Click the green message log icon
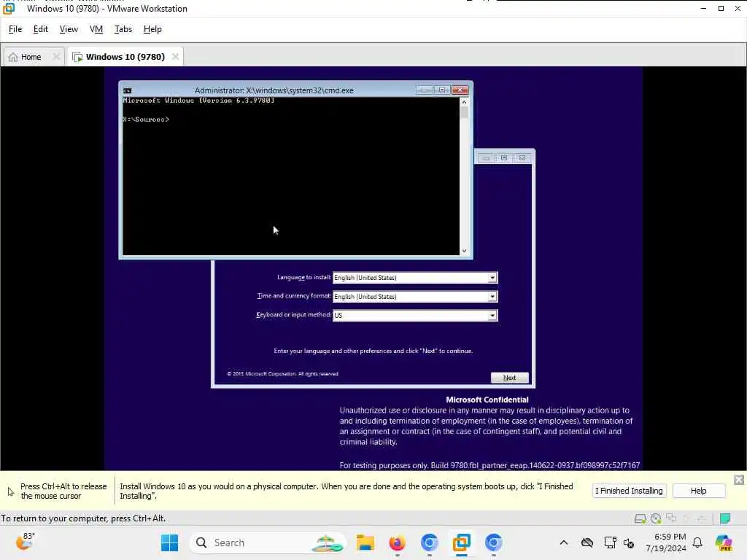 [725, 518]
